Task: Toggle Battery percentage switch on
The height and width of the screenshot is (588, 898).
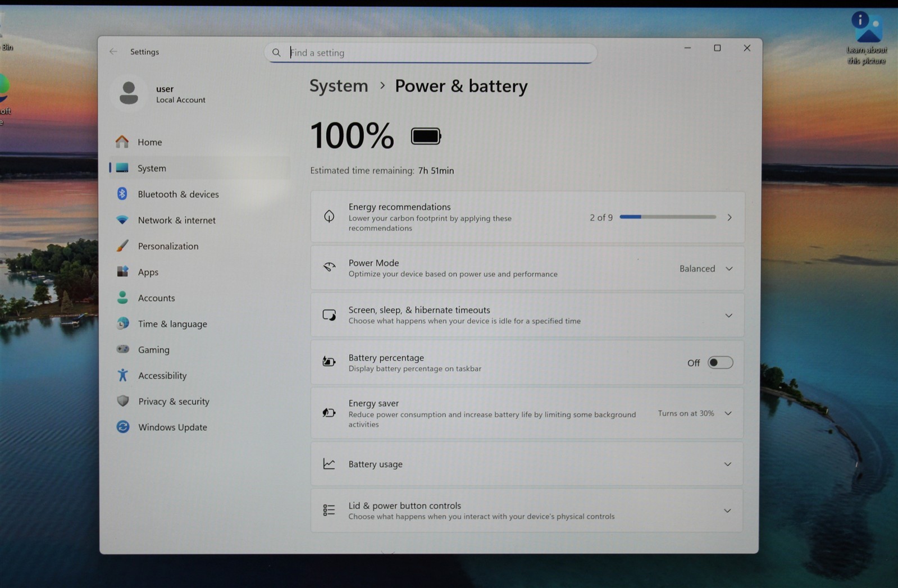Action: (x=720, y=363)
